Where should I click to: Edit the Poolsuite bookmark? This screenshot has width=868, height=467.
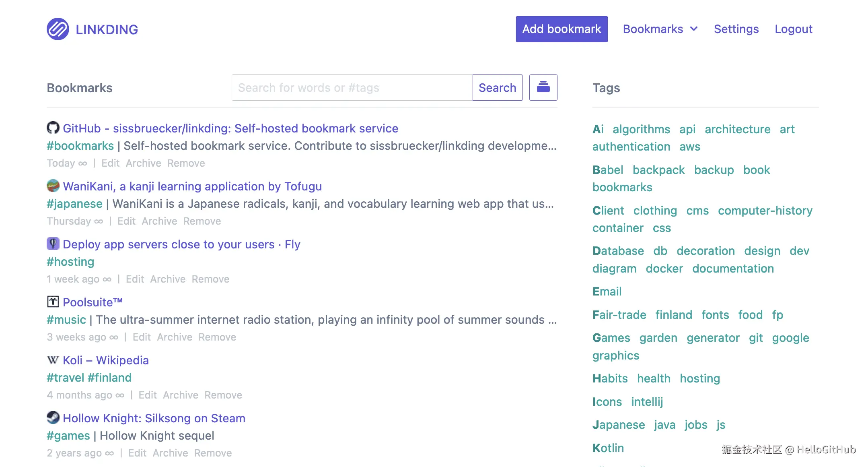(142, 337)
